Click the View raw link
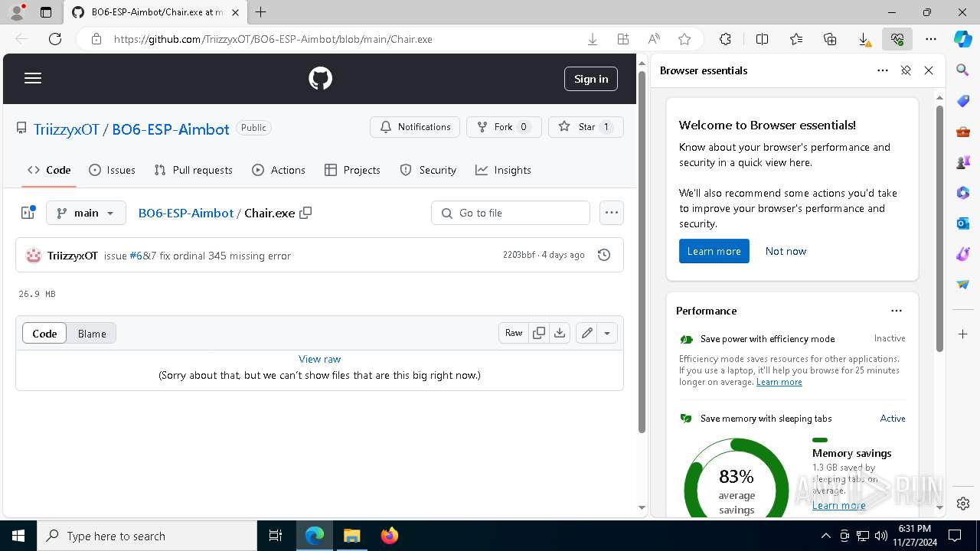 click(320, 359)
